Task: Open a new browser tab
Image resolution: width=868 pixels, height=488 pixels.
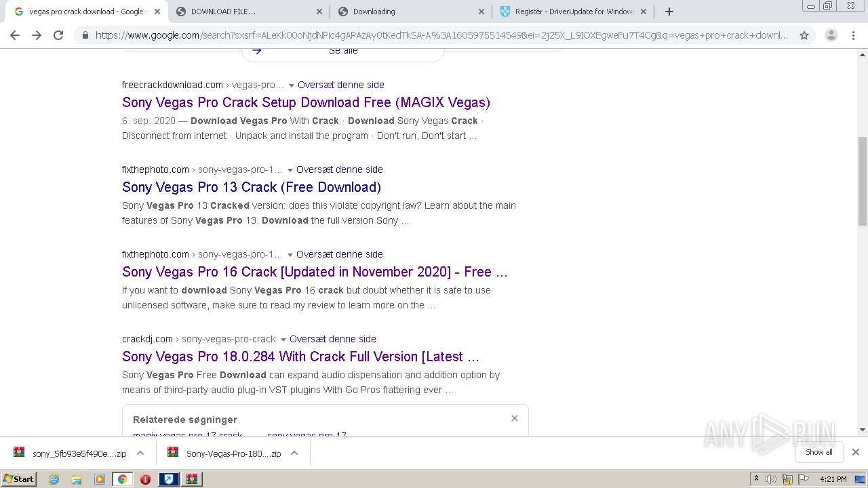Action: pos(669,12)
